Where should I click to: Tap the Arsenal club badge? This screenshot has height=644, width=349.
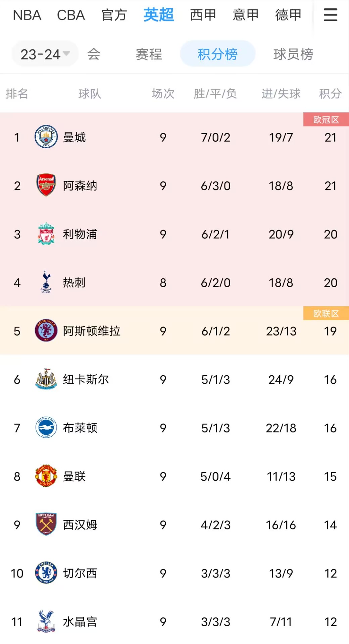[x=46, y=185]
